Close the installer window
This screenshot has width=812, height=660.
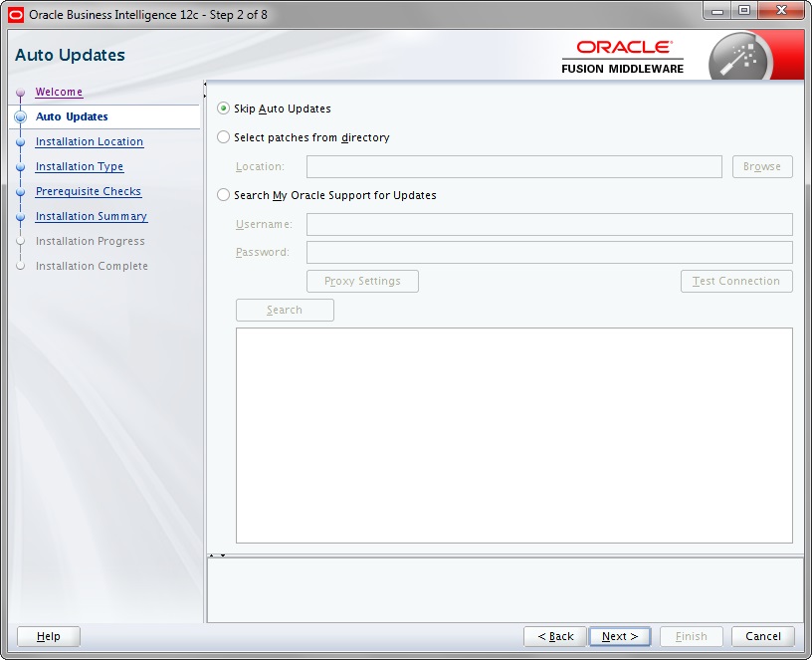tap(781, 11)
